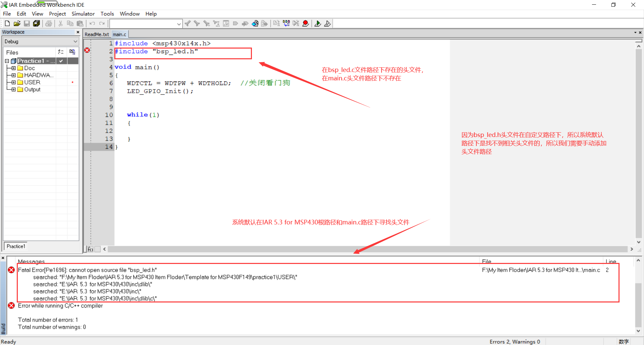Switch to the ReadMe.txt tab

point(97,34)
